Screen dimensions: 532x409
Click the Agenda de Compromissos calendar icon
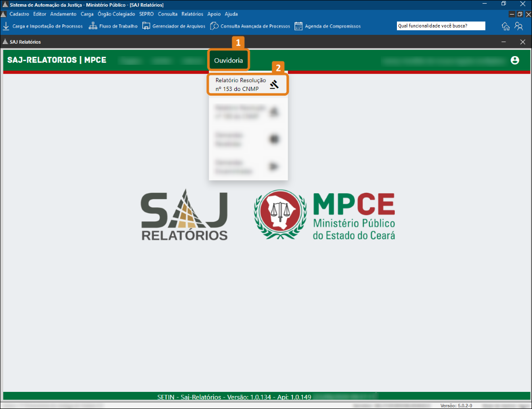pos(298,26)
